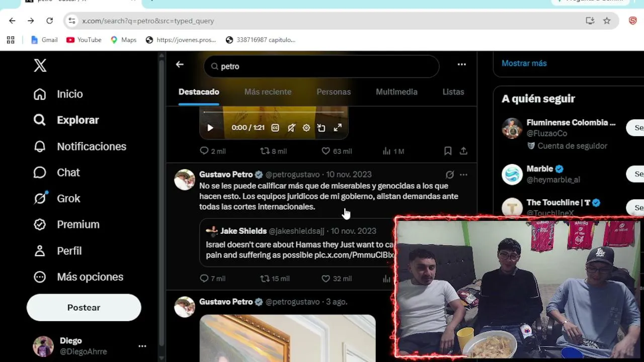The height and width of the screenshot is (362, 644).
Task: Bookmark this page with the star icon
Action: coord(607,21)
